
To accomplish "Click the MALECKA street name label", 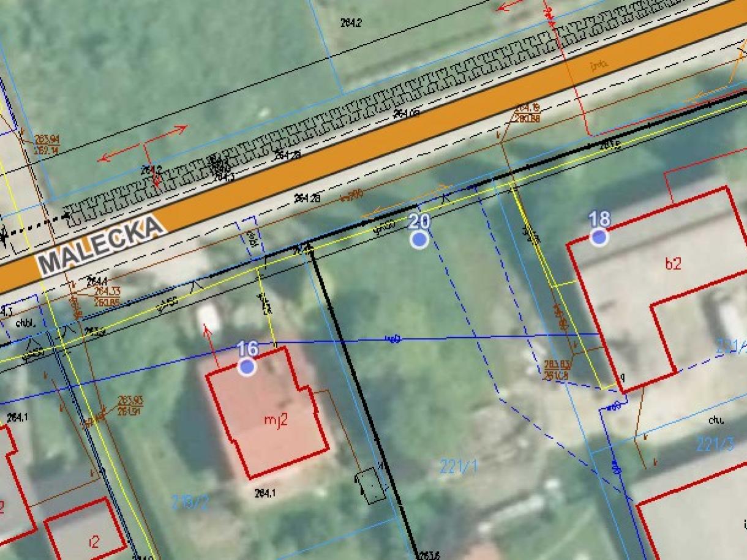I will pos(101,245).
